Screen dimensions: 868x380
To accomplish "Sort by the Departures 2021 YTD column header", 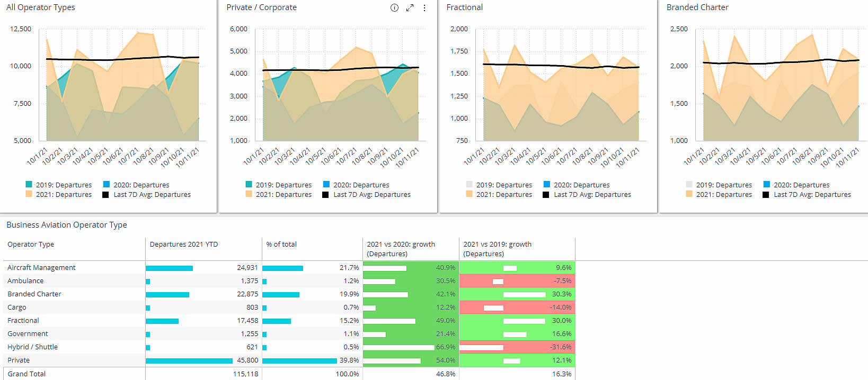I will (184, 244).
